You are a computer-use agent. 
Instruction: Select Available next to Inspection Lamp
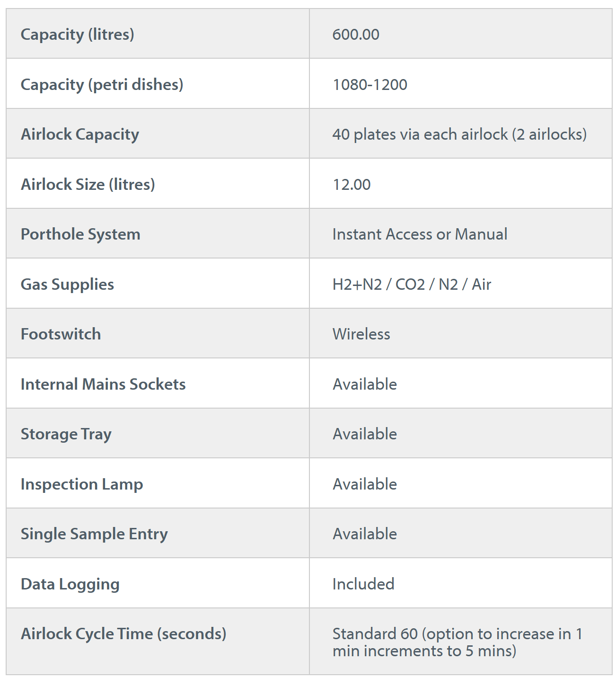(365, 484)
